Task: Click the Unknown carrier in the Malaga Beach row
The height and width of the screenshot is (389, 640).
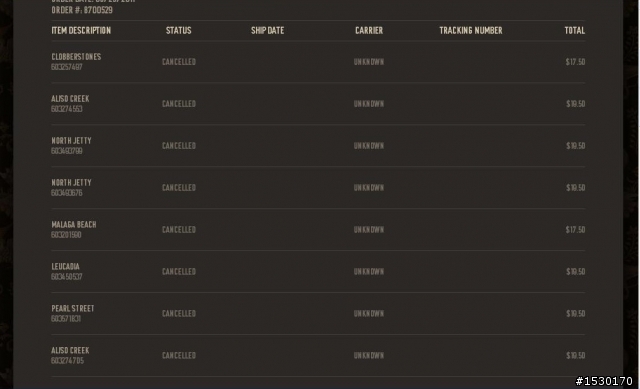Action: point(369,230)
